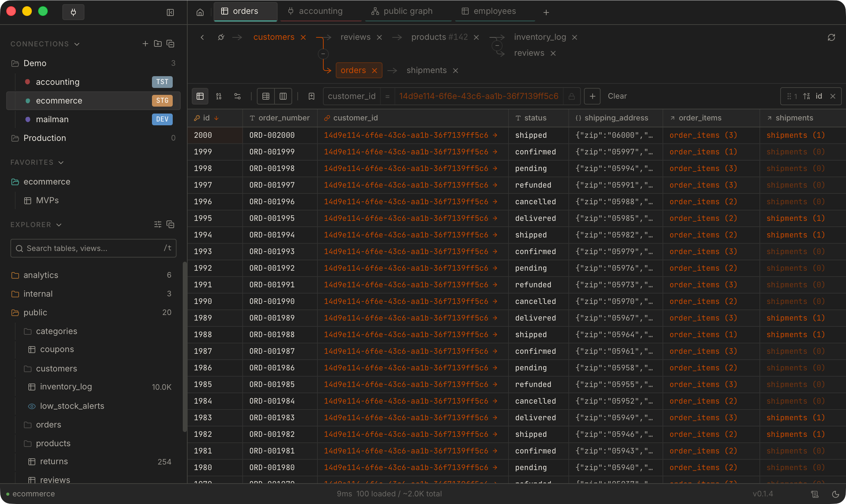Open order_items (3) for order 2000
The image size is (846, 504).
(x=703, y=135)
